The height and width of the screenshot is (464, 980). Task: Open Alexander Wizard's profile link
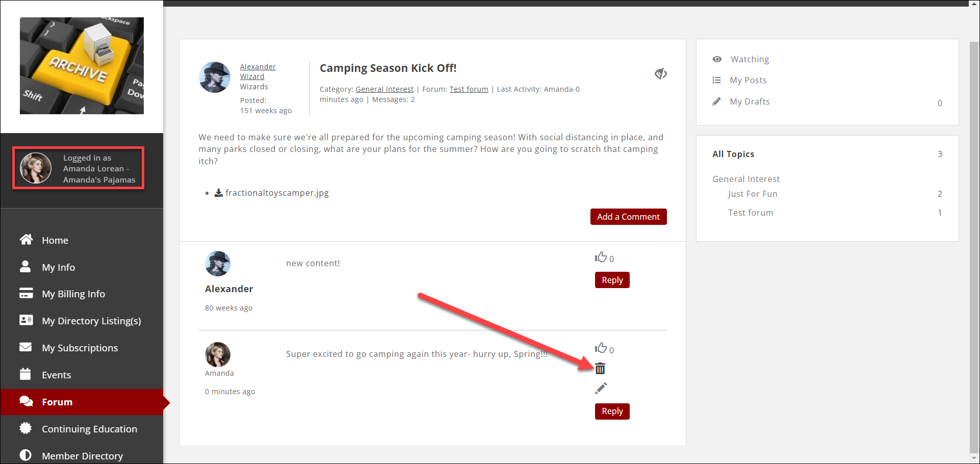point(257,71)
